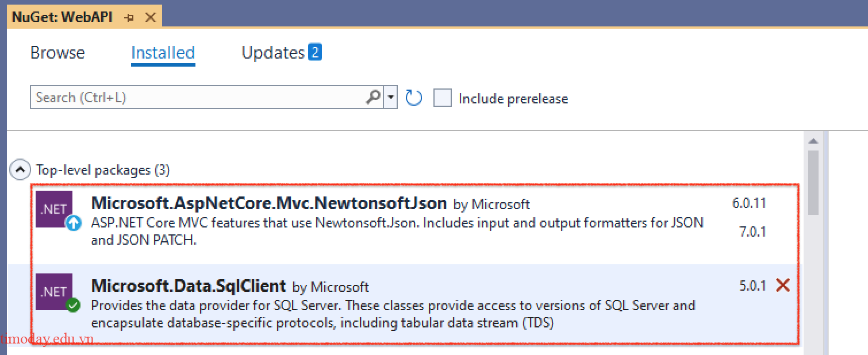This screenshot has width=868, height=355.
Task: Enable Include prerelease checkbox
Action: [443, 98]
